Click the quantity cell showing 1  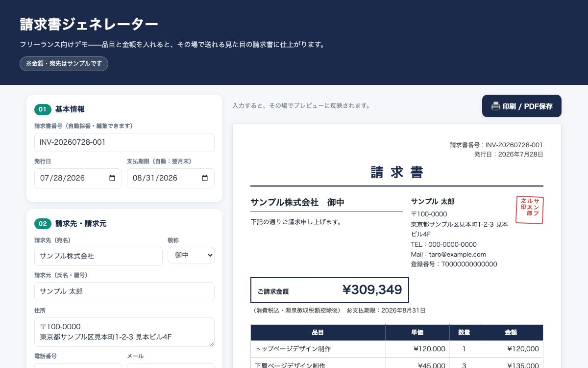[x=464, y=349]
